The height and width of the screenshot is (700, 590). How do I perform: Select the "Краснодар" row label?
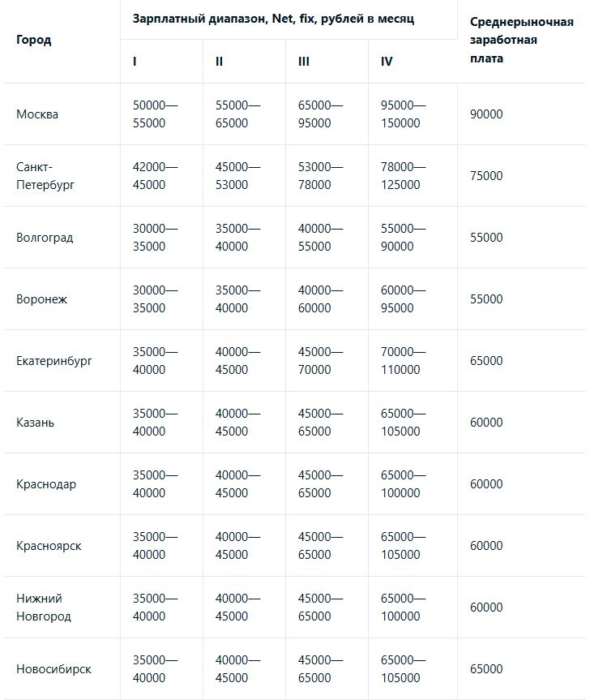[46, 484]
